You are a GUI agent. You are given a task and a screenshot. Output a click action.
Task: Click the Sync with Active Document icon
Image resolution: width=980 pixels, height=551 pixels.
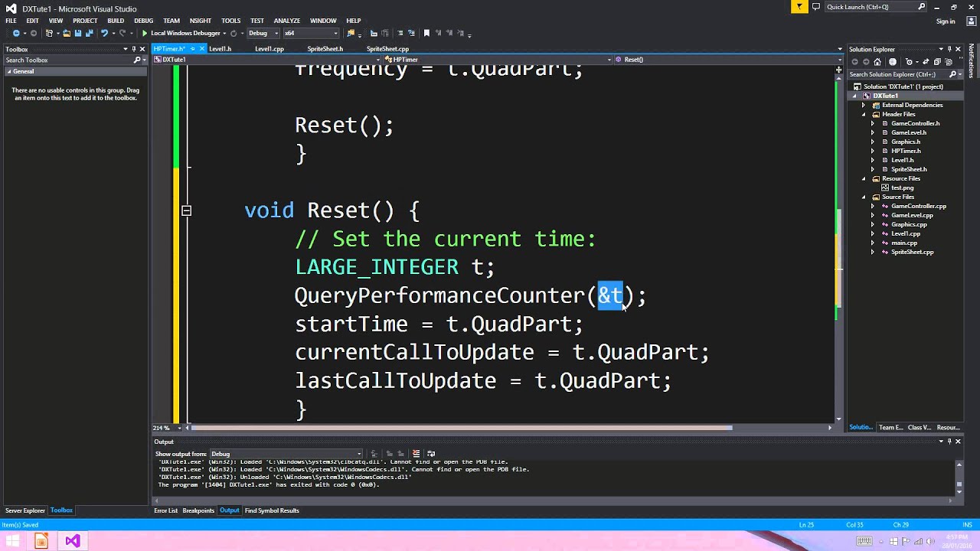pos(926,62)
